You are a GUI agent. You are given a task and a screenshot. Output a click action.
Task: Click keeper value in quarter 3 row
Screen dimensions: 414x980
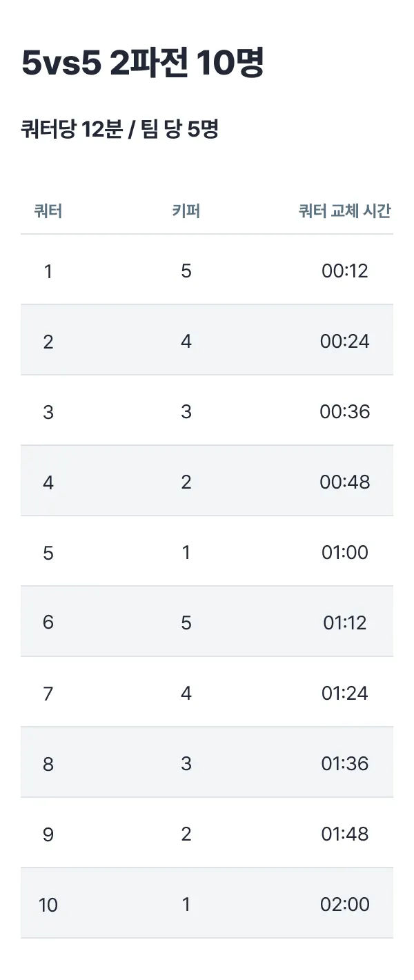click(x=186, y=411)
